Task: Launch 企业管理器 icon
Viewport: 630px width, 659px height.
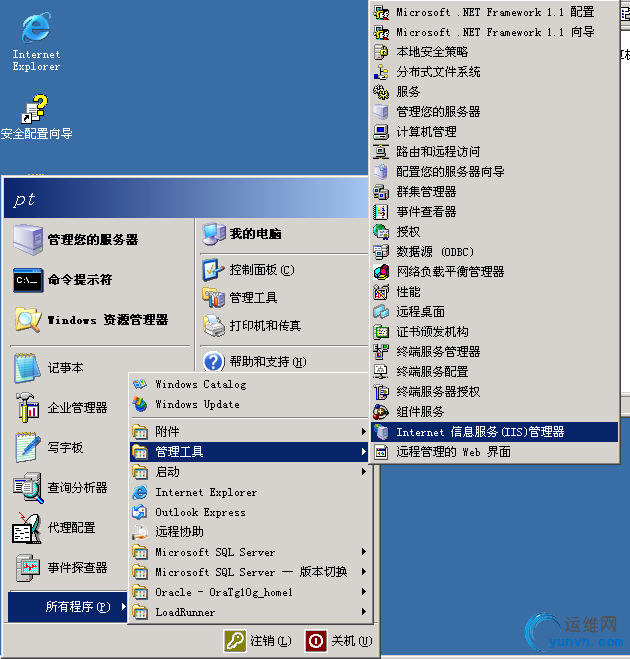Action: (x=28, y=407)
